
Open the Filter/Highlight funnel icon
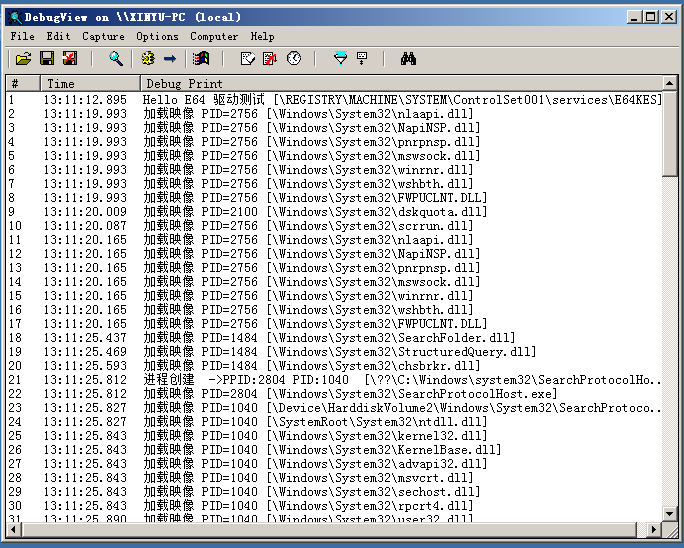click(x=340, y=58)
